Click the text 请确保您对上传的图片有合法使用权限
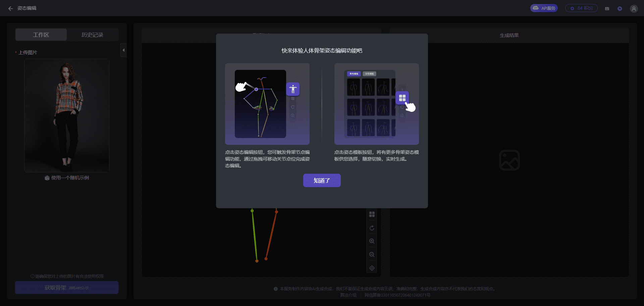Image resolution: width=644 pixels, height=306 pixels. [x=69, y=276]
